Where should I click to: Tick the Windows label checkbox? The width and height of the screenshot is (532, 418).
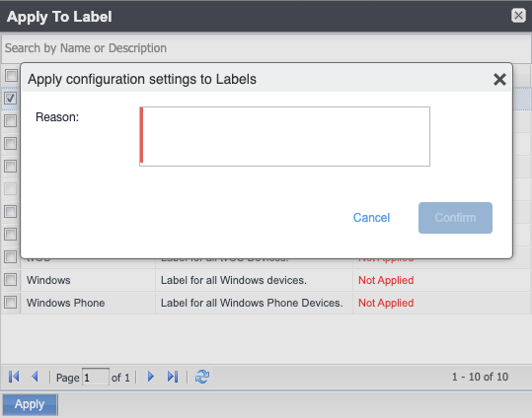[11, 280]
